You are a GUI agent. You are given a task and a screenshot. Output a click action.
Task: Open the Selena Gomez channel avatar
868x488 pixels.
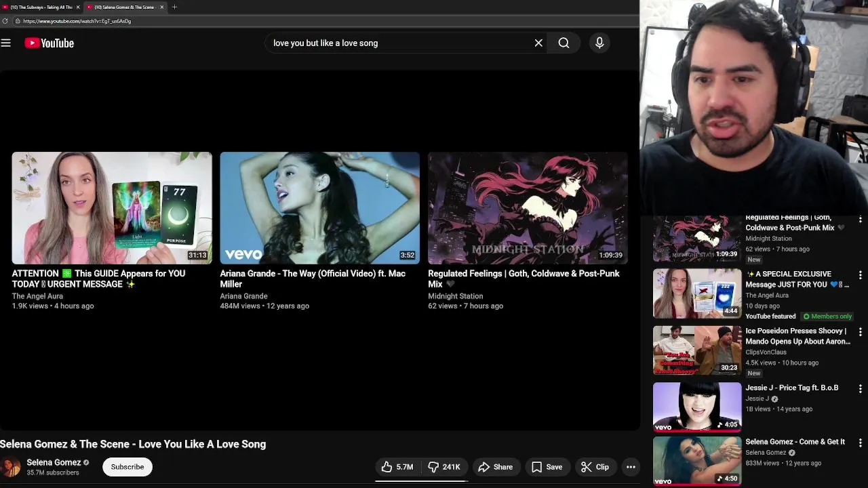coord(10,468)
